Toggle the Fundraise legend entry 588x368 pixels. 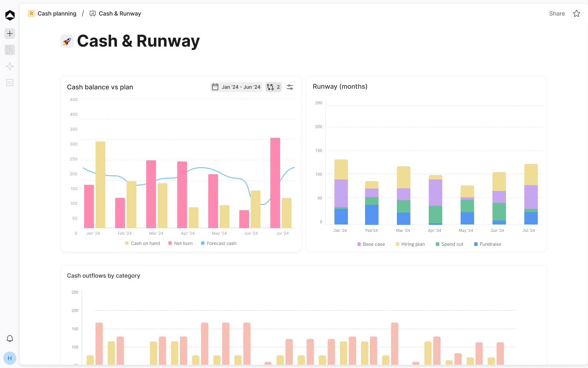click(x=488, y=244)
